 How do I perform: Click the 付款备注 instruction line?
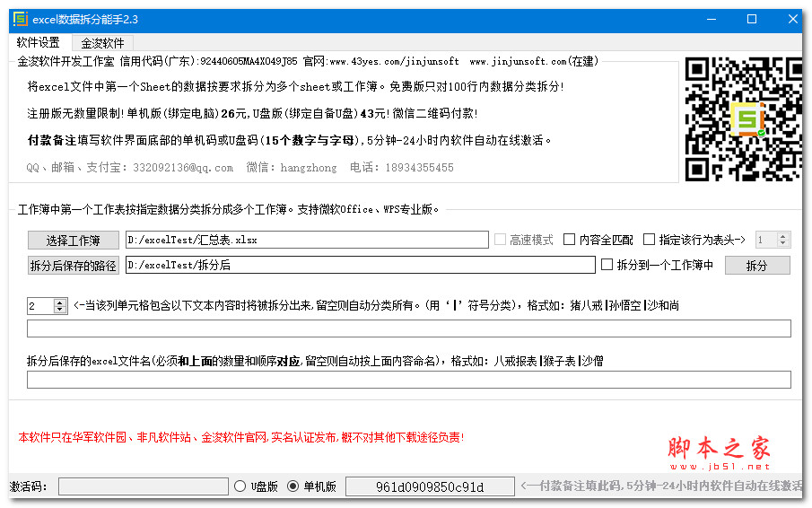[290, 140]
